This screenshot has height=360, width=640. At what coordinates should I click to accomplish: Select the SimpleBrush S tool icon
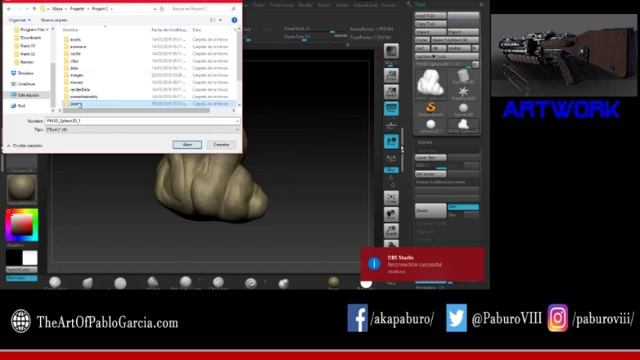[x=431, y=109]
